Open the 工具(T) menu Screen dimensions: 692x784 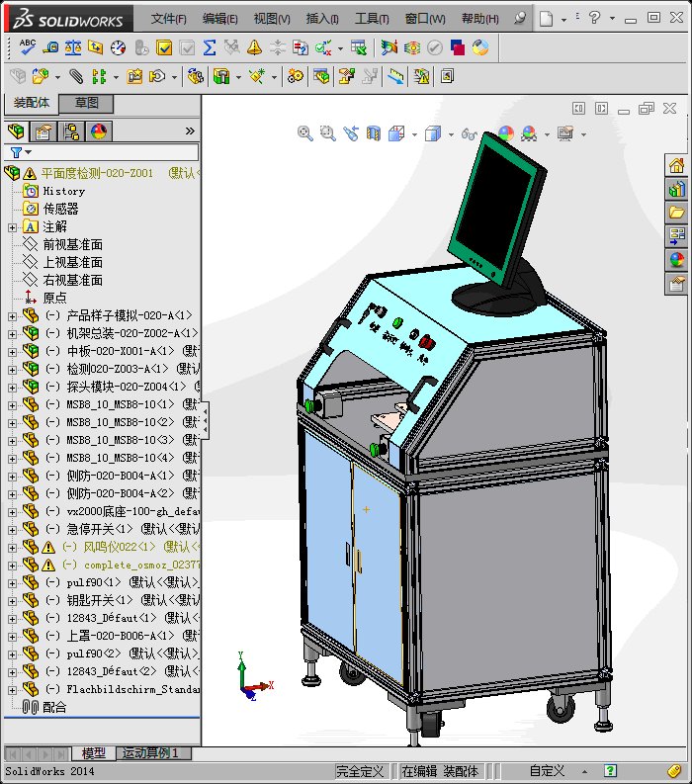pos(372,19)
